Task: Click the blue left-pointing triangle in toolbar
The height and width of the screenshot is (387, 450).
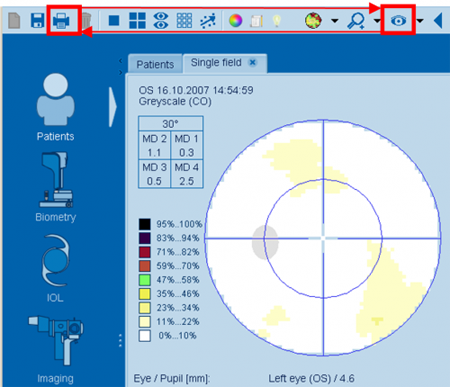Action: [x=438, y=21]
